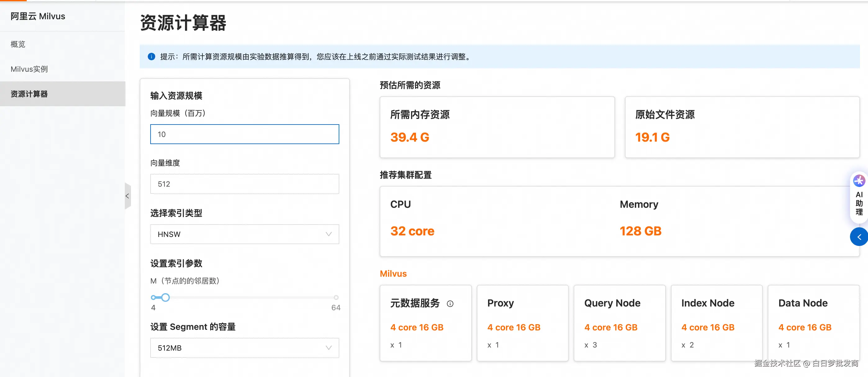The width and height of the screenshot is (868, 377).
Task: Click the slider end point near 64
Action: click(336, 298)
